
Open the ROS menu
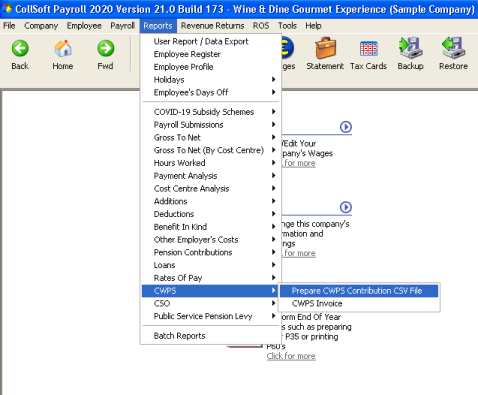click(x=261, y=26)
